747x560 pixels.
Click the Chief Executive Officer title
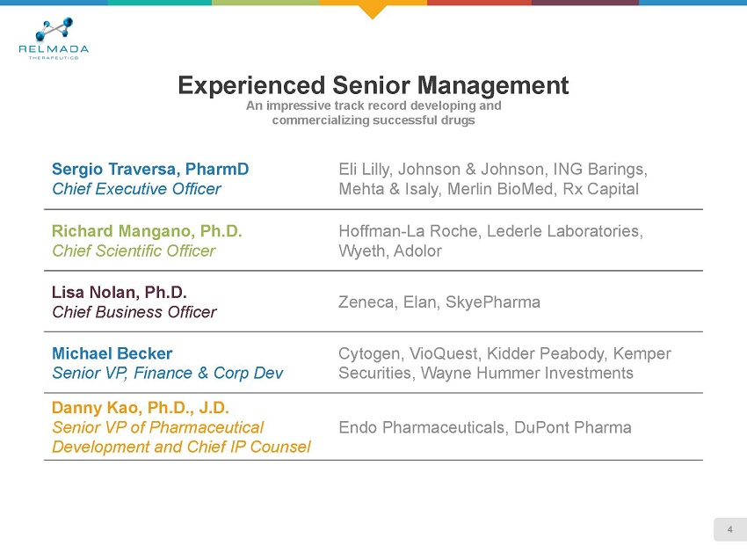[136, 188]
